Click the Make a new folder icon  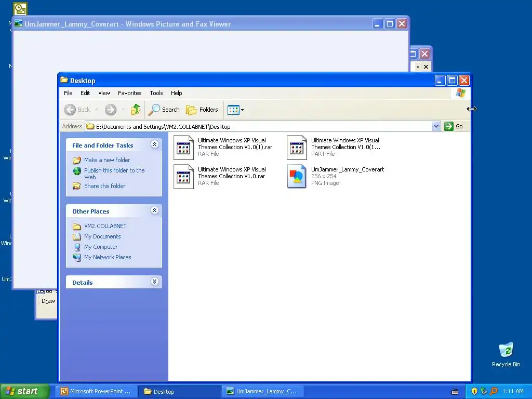(77, 160)
